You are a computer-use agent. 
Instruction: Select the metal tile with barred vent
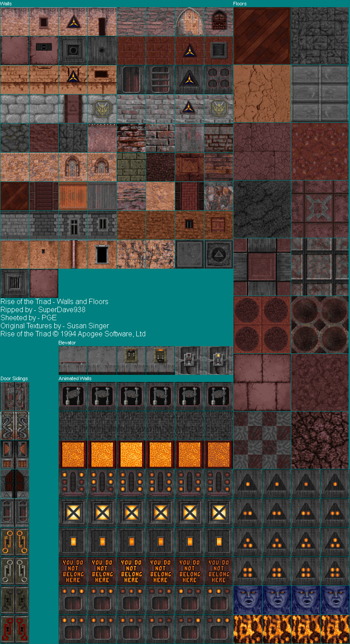point(15,283)
